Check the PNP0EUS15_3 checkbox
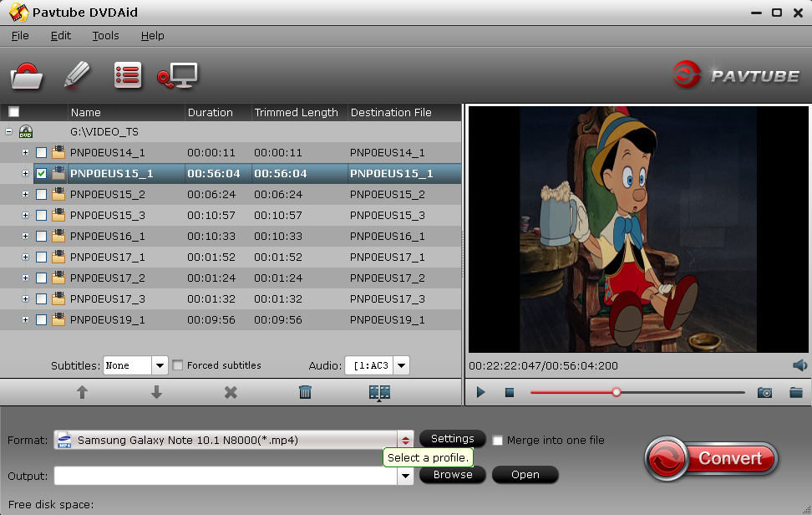This screenshot has width=812, height=515. (42, 215)
